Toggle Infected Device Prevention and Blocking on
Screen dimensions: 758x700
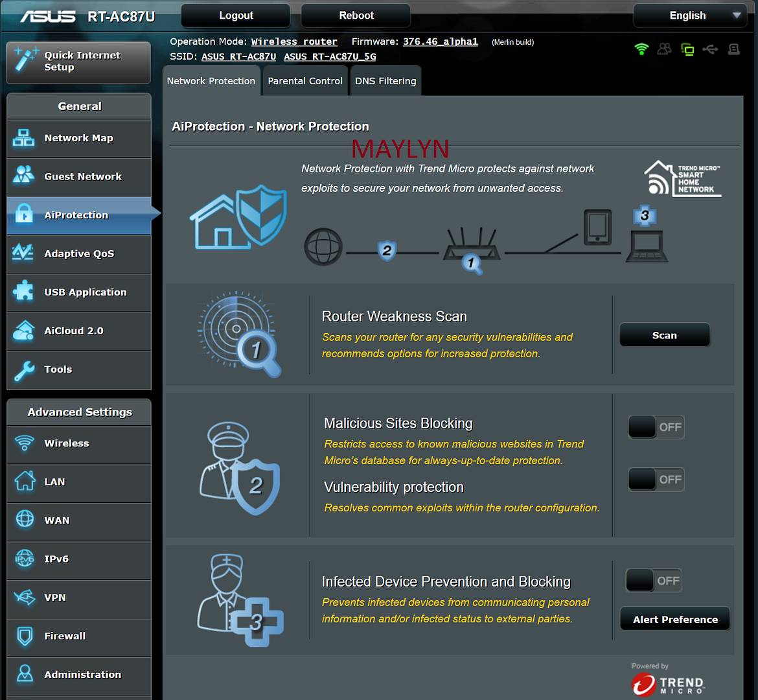pyautogui.click(x=654, y=581)
